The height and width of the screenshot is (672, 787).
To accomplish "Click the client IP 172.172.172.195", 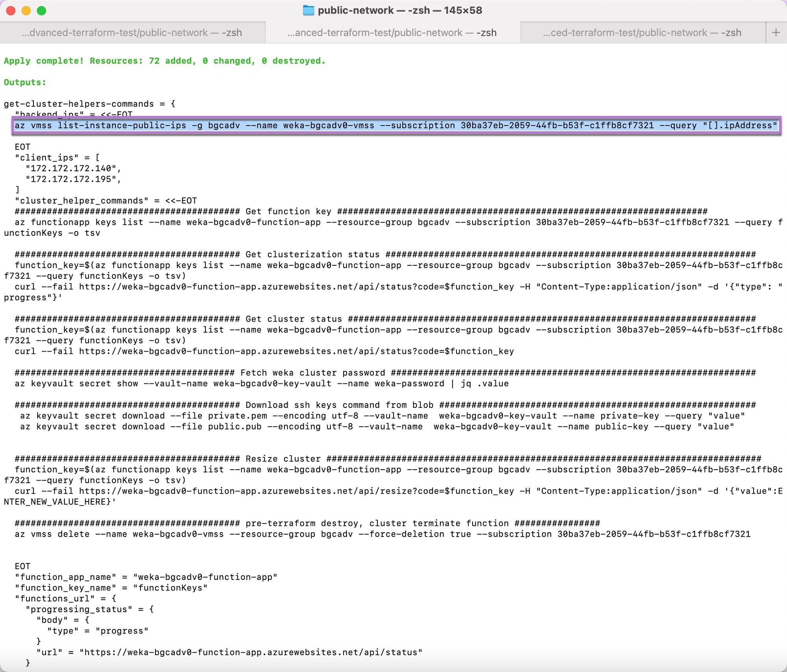I will pos(71,179).
